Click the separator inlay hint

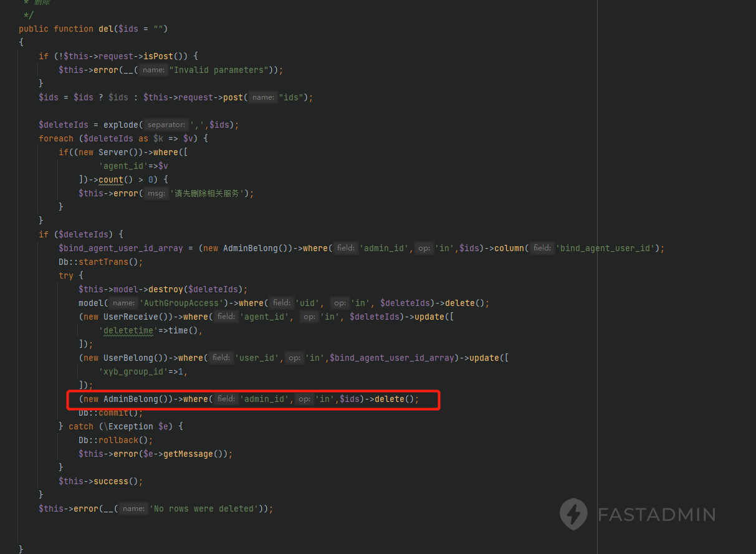[166, 125]
